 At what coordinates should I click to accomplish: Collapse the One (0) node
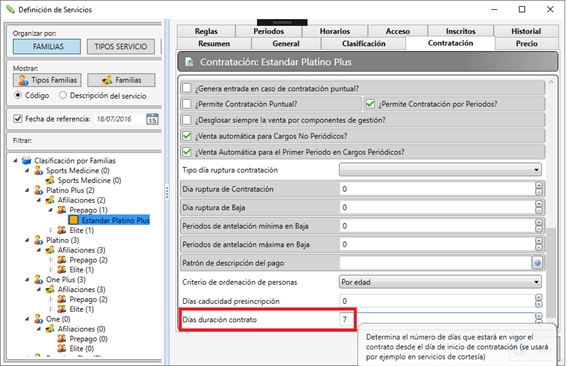click(x=27, y=319)
